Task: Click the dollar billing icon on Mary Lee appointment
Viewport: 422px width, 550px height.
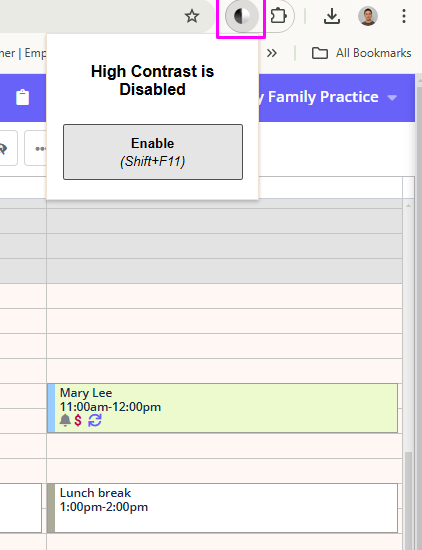Action: [x=78, y=420]
